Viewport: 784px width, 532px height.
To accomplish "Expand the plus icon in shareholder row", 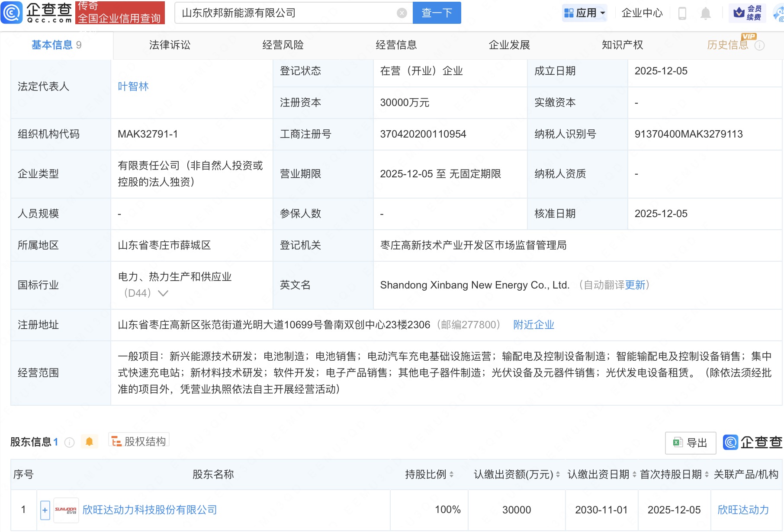I will point(45,510).
